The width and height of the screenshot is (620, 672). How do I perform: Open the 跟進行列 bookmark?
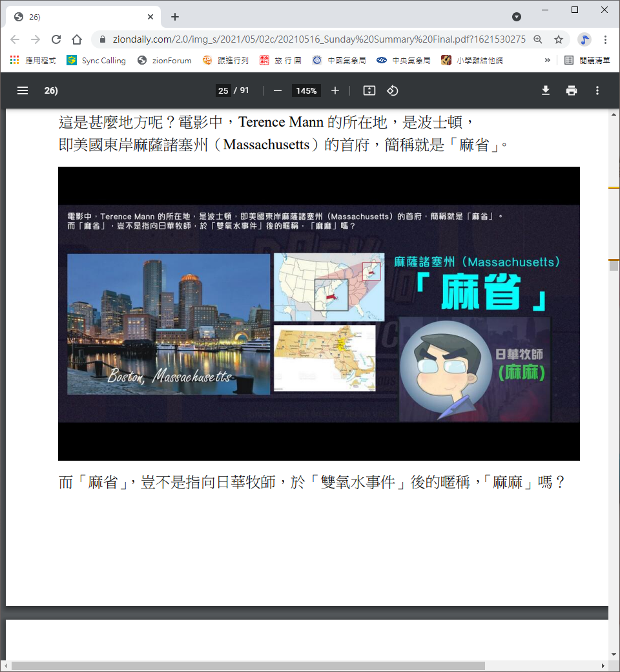tap(225, 61)
